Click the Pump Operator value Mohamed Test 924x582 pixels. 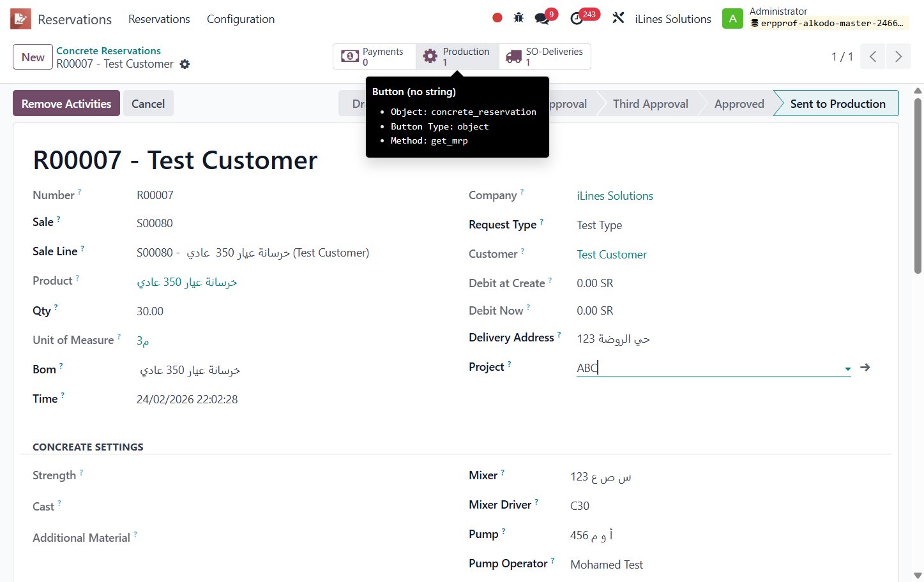click(x=607, y=565)
